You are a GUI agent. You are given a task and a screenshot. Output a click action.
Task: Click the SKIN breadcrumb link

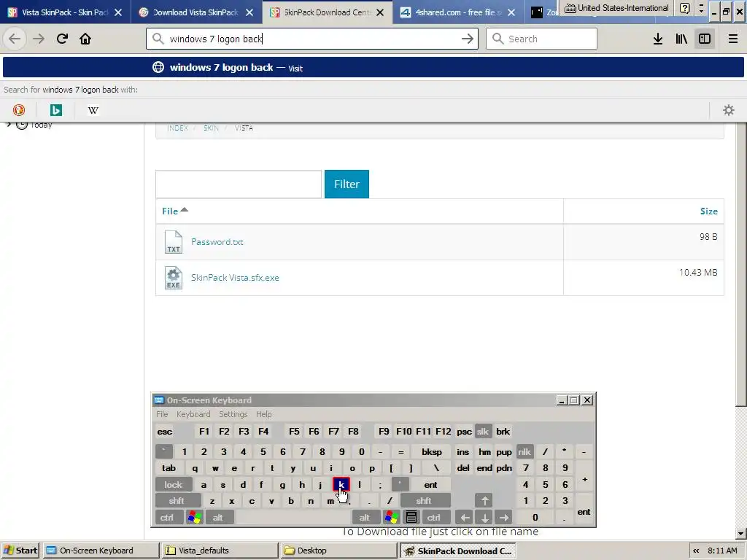point(211,128)
